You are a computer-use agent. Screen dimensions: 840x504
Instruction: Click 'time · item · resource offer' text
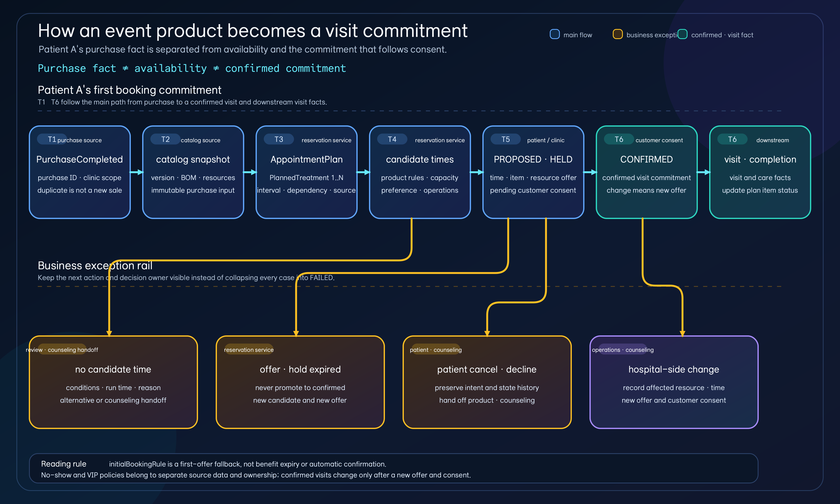coord(533,178)
